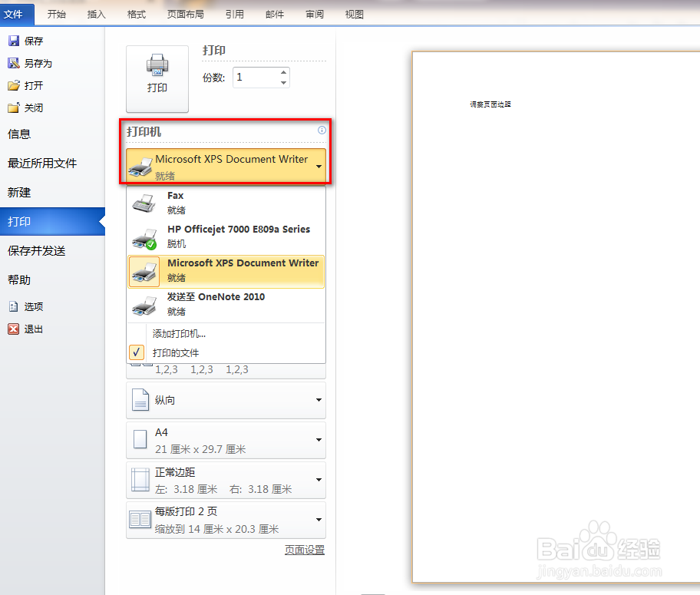700x595 pixels.
Task: Click the Exit (退出) red X icon
Action: click(14, 329)
